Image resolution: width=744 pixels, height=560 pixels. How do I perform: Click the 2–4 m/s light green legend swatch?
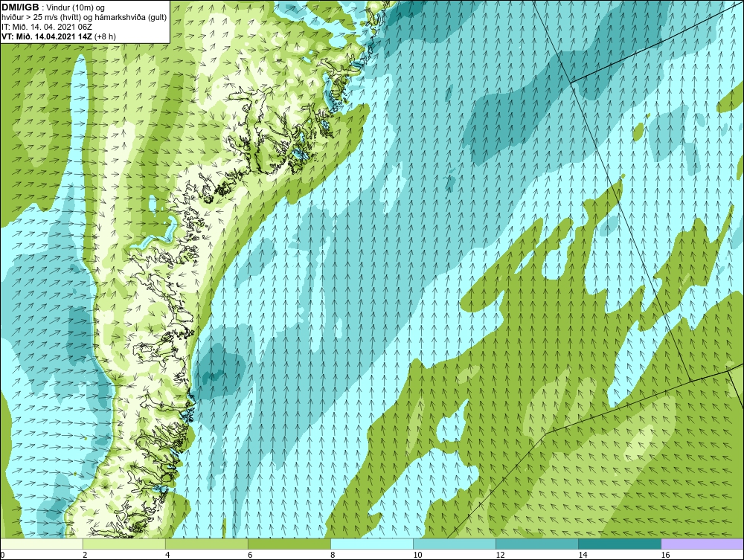(x=124, y=544)
